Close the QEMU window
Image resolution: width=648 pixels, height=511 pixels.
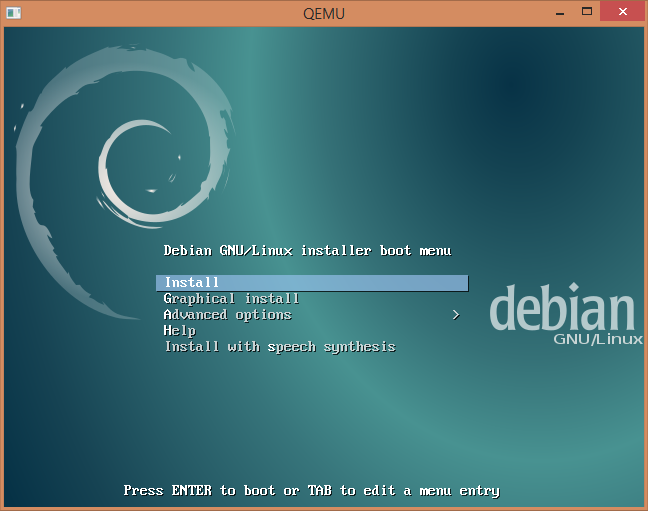(x=622, y=11)
